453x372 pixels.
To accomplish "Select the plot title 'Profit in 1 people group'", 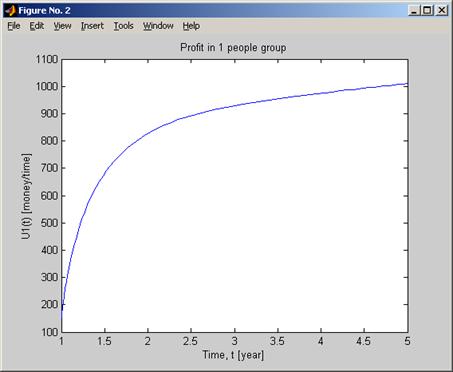I will pos(233,47).
